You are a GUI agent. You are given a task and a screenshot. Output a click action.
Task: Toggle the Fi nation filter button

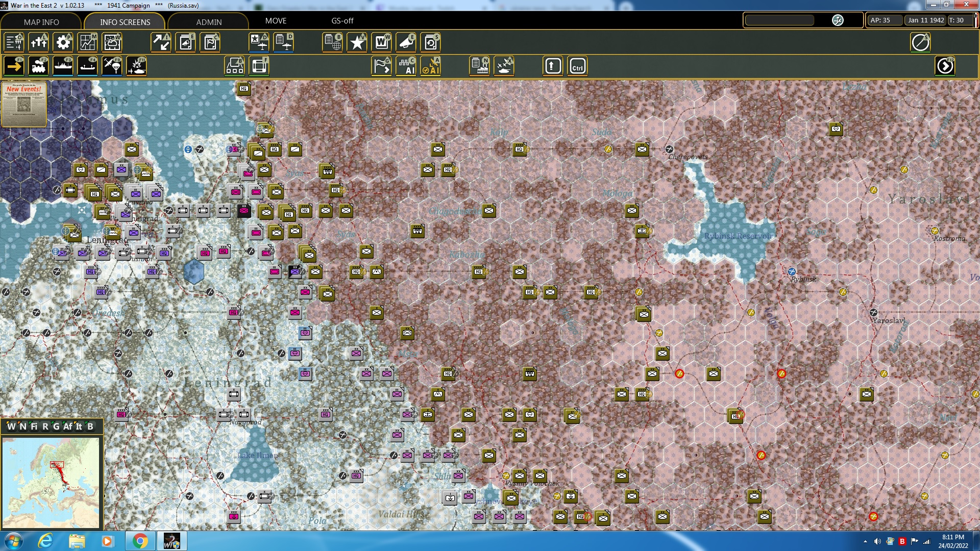click(34, 427)
